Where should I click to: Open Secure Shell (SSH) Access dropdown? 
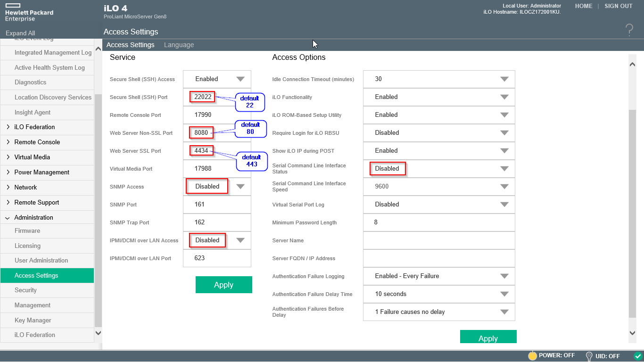[x=217, y=79]
